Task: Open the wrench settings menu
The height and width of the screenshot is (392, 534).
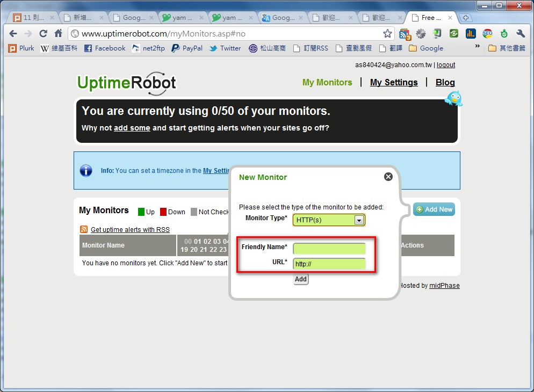Action: pos(521,33)
